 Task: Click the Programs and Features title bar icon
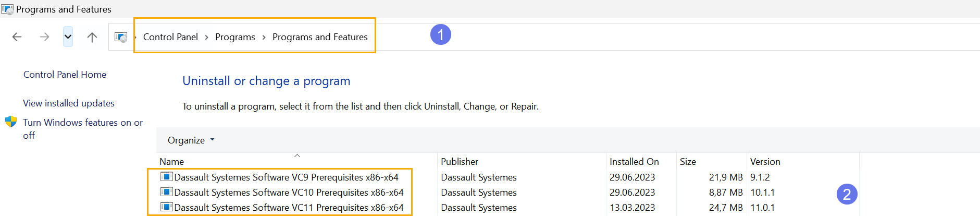click(7, 9)
